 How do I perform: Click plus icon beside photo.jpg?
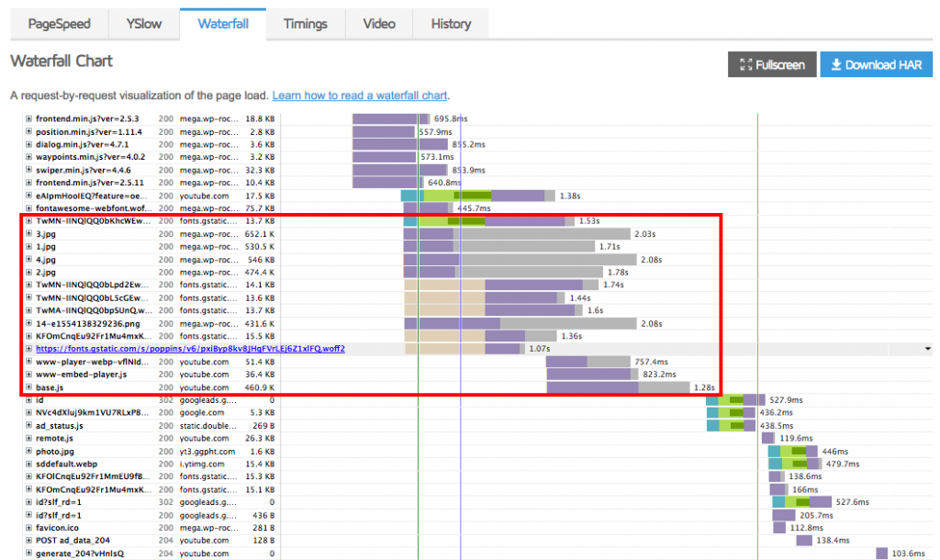pyautogui.click(x=28, y=452)
